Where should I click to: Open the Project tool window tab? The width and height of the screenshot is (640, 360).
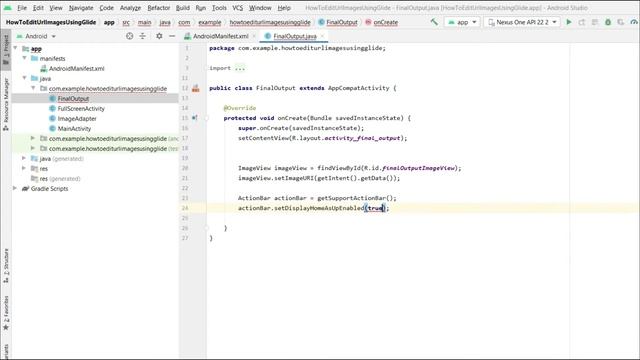(x=6, y=49)
